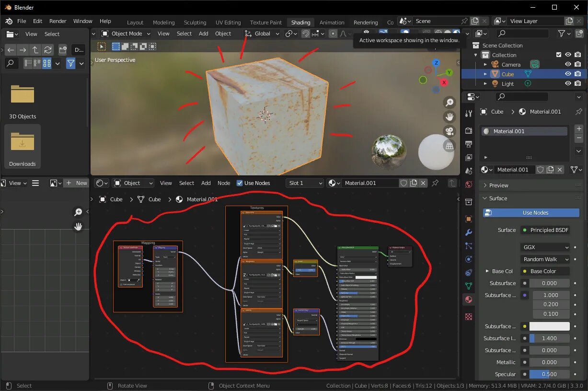Open the node editor Node menu
The height and width of the screenshot is (391, 588).
coord(224,183)
